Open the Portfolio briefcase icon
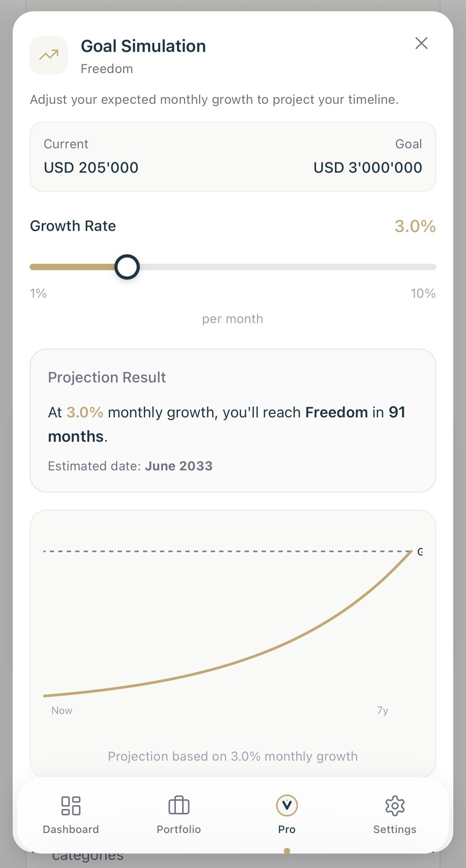 [179, 805]
